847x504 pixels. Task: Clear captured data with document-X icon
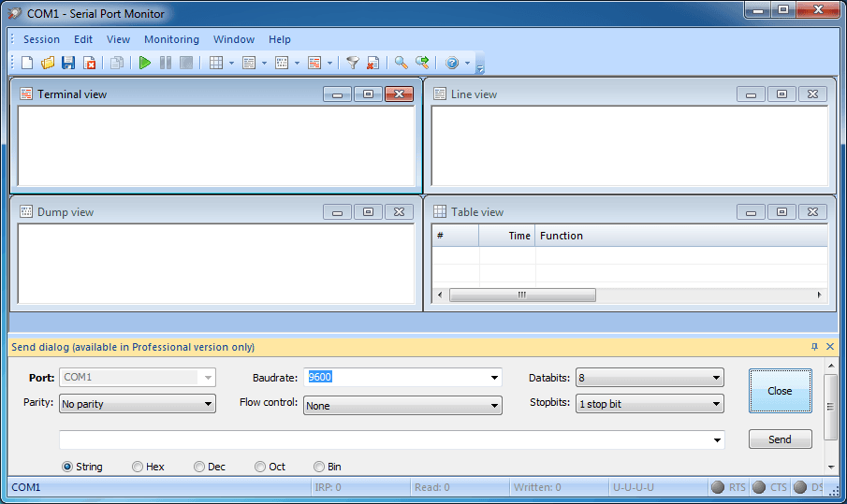[x=372, y=63]
